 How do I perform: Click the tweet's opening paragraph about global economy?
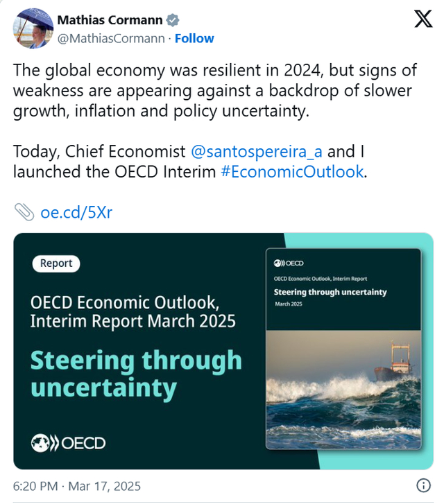pos(212,91)
